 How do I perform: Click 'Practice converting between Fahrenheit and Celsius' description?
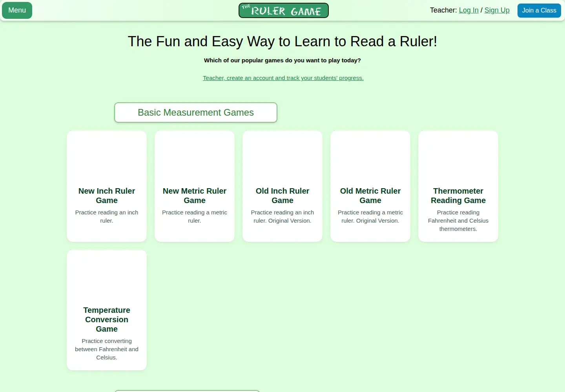coord(107,349)
